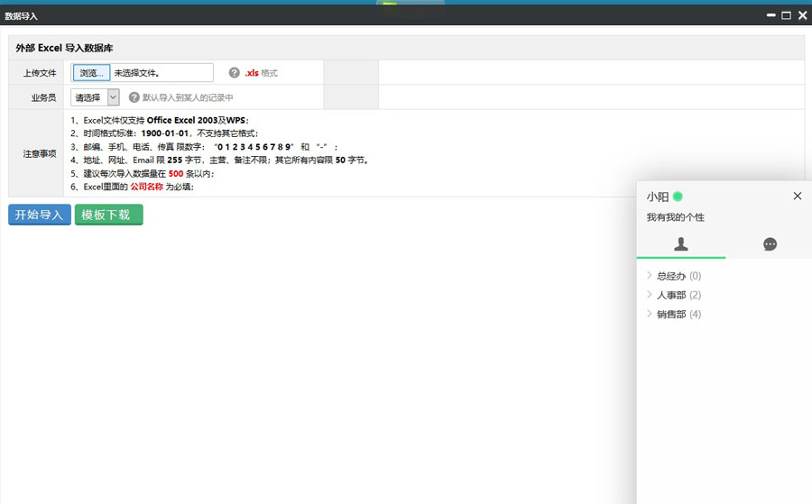Viewport: 812px width, 504px height.
Task: Click the 数据导入 window title
Action: pyautogui.click(x=22, y=16)
